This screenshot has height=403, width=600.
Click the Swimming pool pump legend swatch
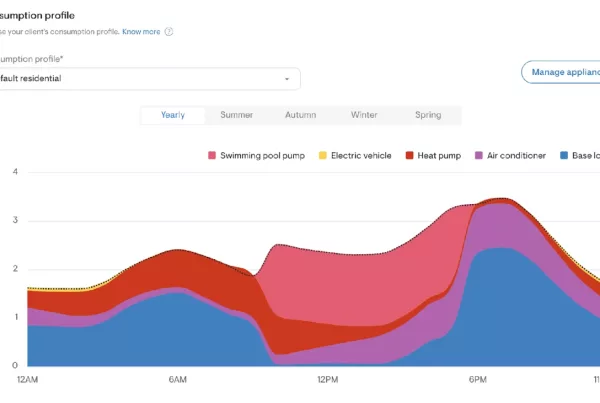[x=212, y=156]
